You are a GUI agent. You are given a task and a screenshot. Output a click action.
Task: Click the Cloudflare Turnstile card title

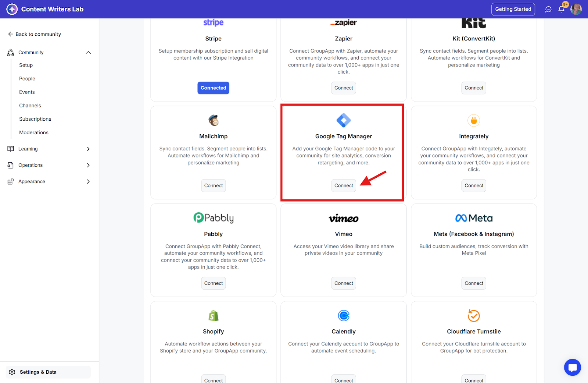(x=474, y=331)
